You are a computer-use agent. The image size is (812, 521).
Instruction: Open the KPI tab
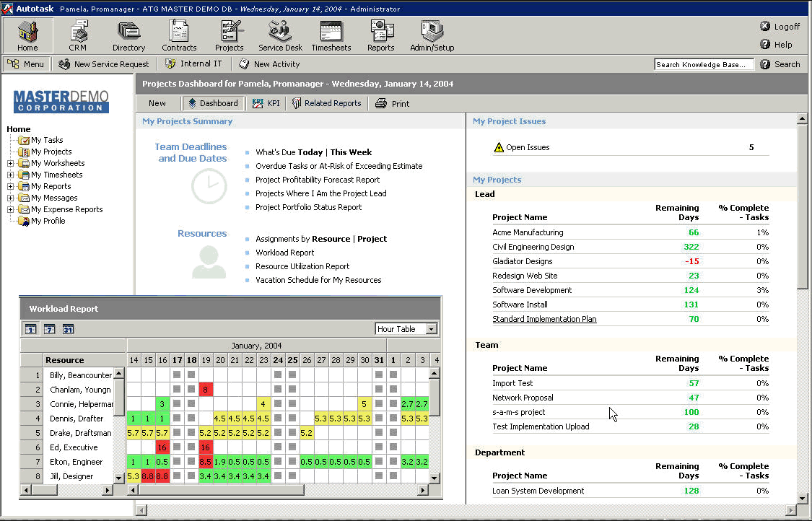(266, 104)
